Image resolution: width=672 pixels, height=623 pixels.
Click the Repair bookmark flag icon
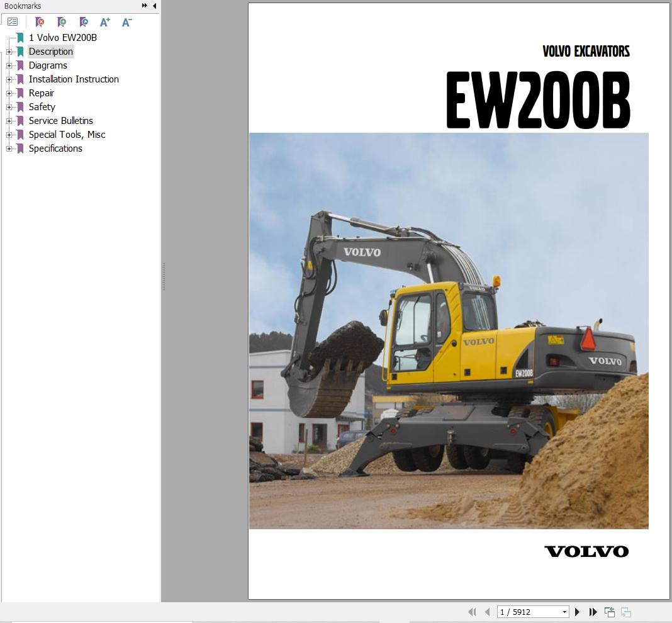[x=20, y=93]
